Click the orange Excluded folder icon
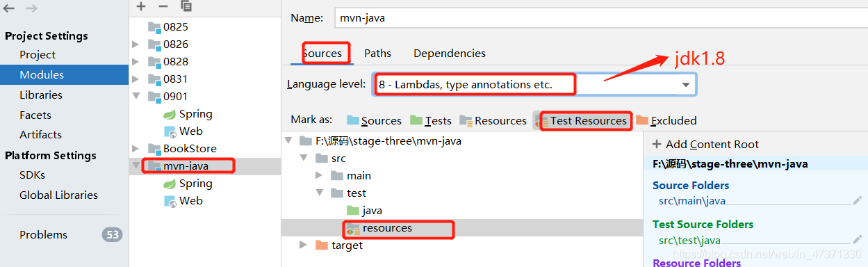Viewport: 868px width, 267px height. (x=642, y=120)
